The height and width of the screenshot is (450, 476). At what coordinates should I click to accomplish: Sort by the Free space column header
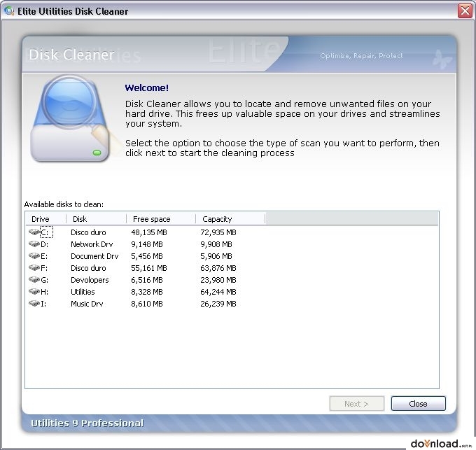coord(161,219)
